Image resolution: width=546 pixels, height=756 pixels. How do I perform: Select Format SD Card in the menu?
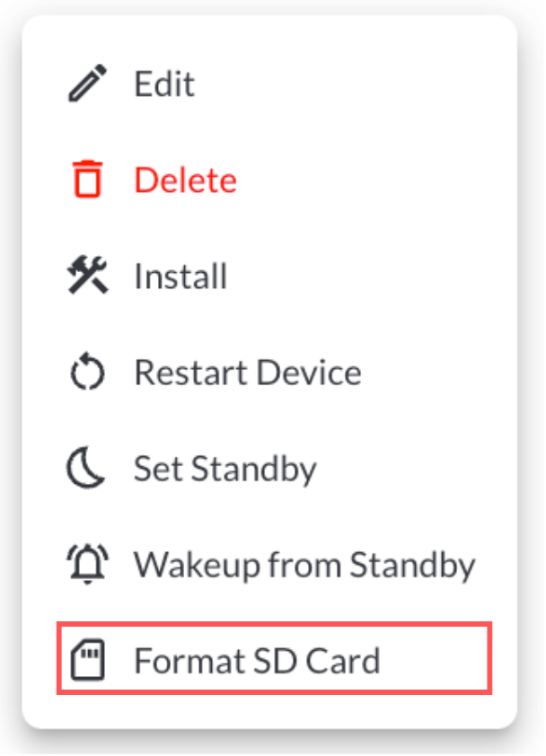pos(257,661)
